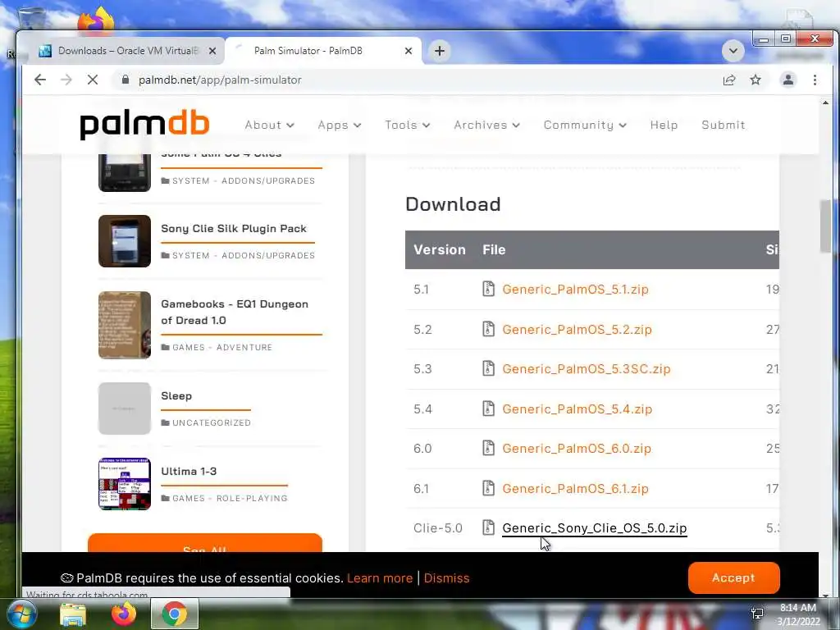840x630 pixels.
Task: Open the Sleep app entry
Action: coord(176,395)
